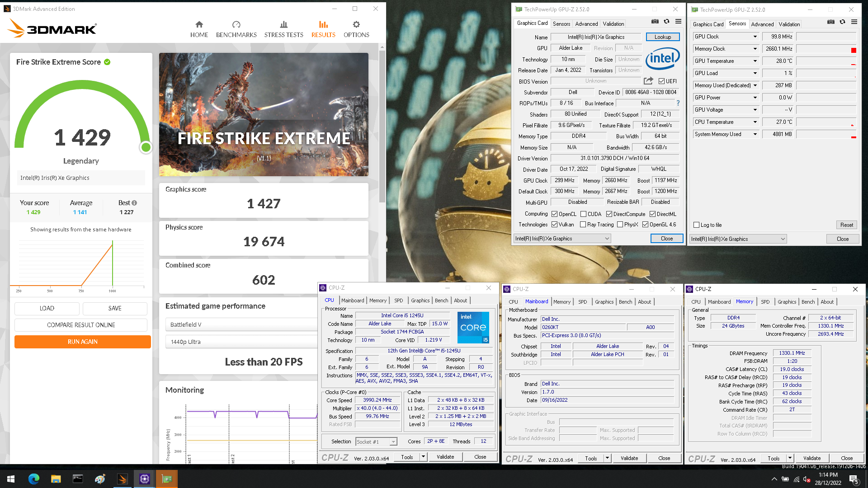Viewport: 868px width, 488px height.
Task: Click the CPU-Z taskbar icon
Action: click(x=145, y=479)
